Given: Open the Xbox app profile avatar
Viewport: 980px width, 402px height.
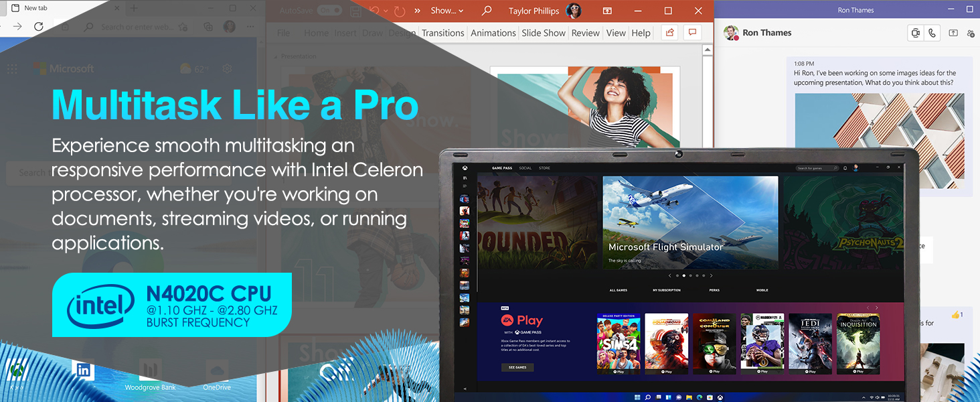Looking at the screenshot, I should tap(855, 167).
